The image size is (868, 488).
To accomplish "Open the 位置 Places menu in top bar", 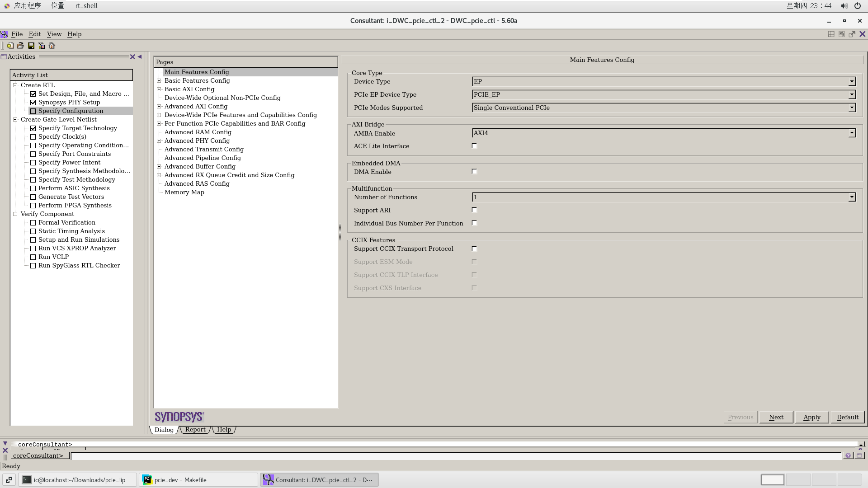I will click(x=57, y=6).
